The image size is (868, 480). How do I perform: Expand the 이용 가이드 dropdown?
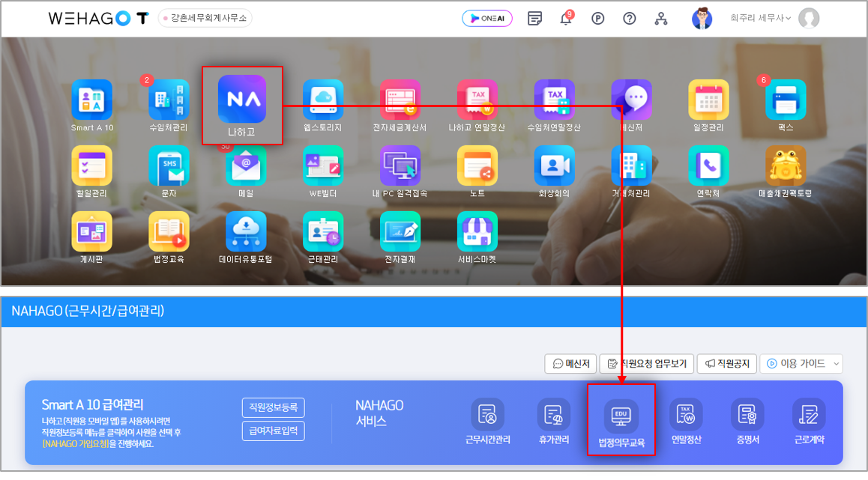[x=801, y=364]
